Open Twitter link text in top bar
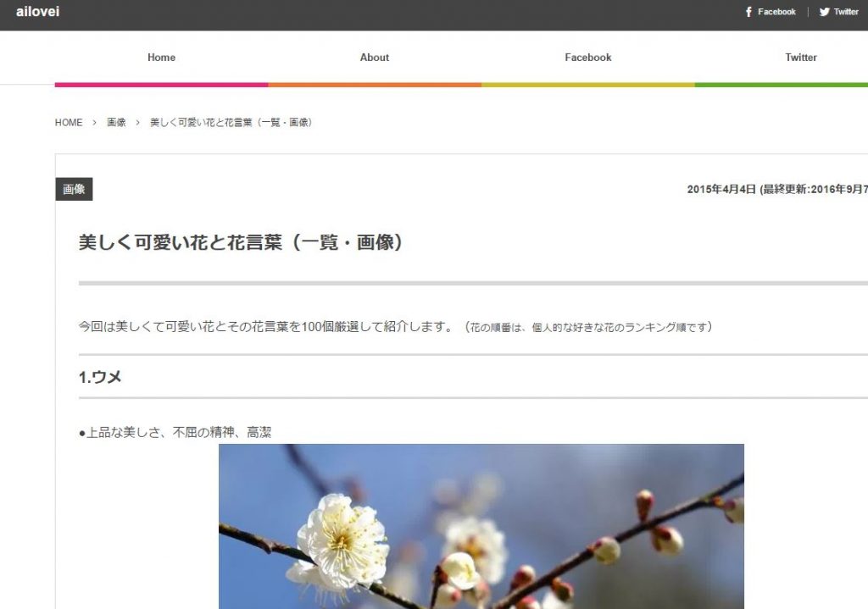 [x=847, y=12]
